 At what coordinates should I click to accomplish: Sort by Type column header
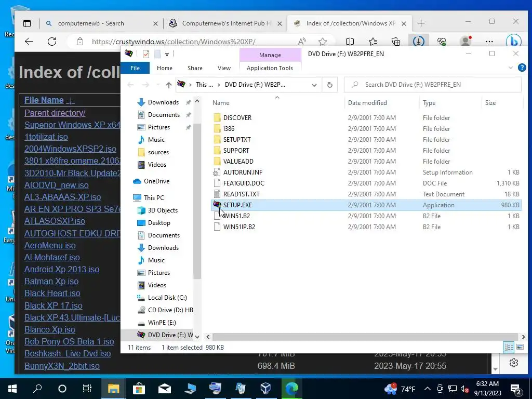[429, 103]
